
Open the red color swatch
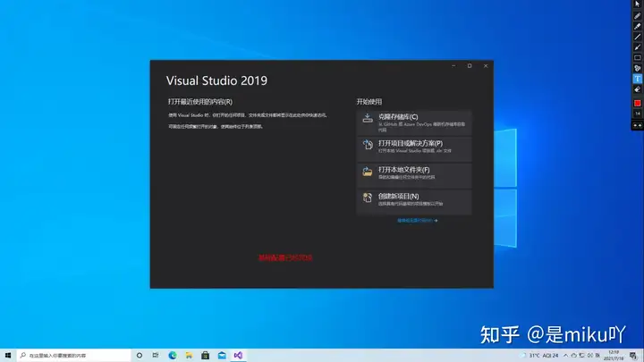point(637,103)
